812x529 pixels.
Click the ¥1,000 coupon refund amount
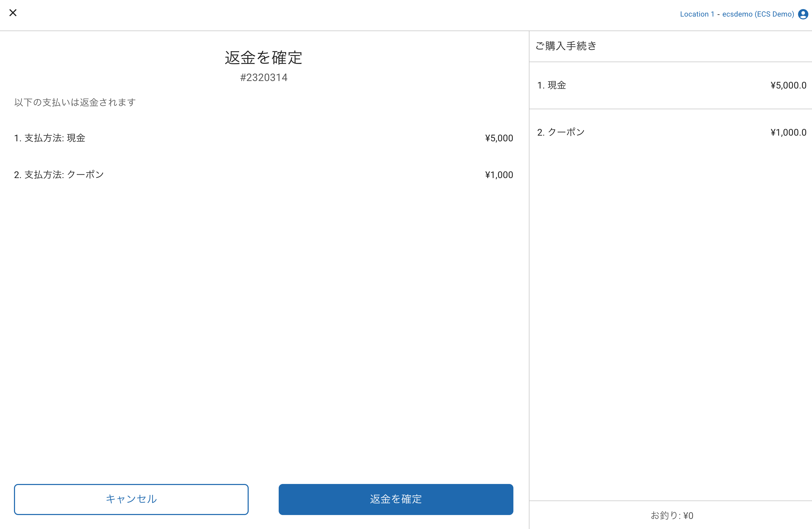499,175
